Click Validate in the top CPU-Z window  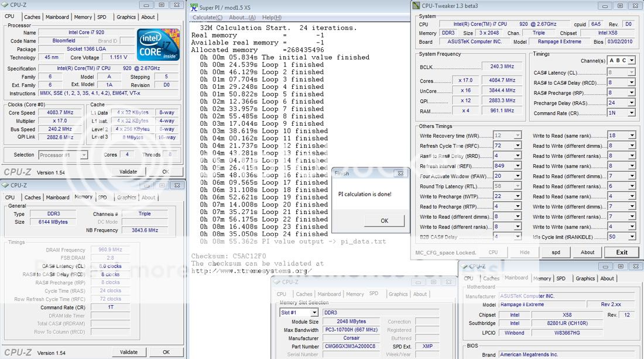click(x=128, y=171)
